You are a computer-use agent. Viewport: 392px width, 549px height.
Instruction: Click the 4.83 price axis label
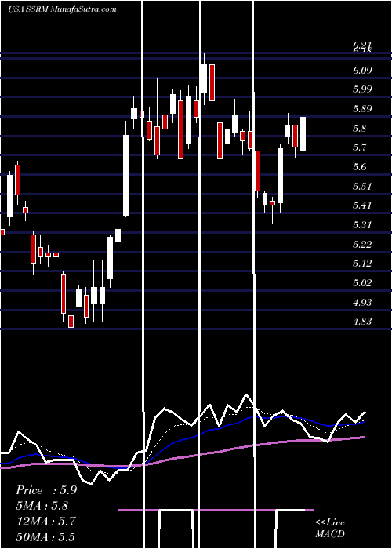362,321
